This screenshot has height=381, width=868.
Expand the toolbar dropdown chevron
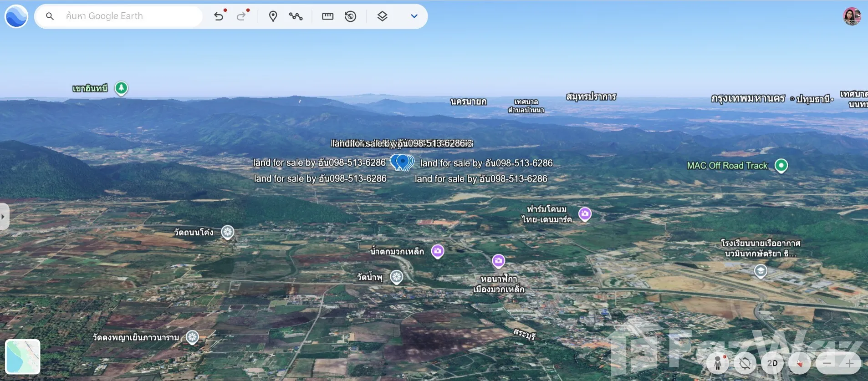[414, 16]
